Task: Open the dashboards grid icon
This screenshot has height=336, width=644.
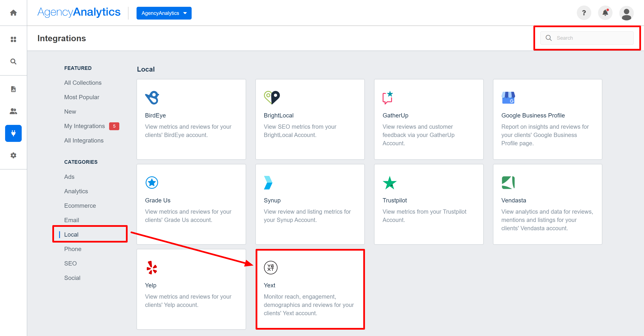Action: [x=13, y=40]
